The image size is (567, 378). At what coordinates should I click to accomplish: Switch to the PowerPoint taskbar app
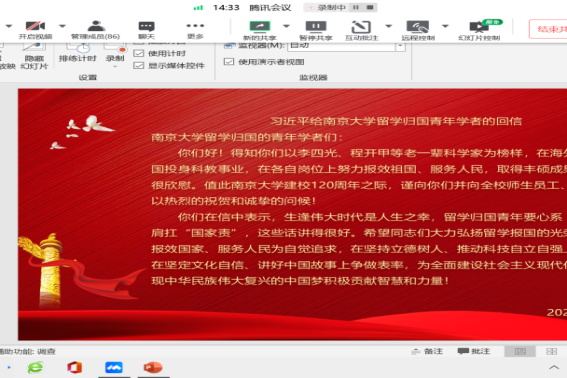pyautogui.click(x=153, y=368)
